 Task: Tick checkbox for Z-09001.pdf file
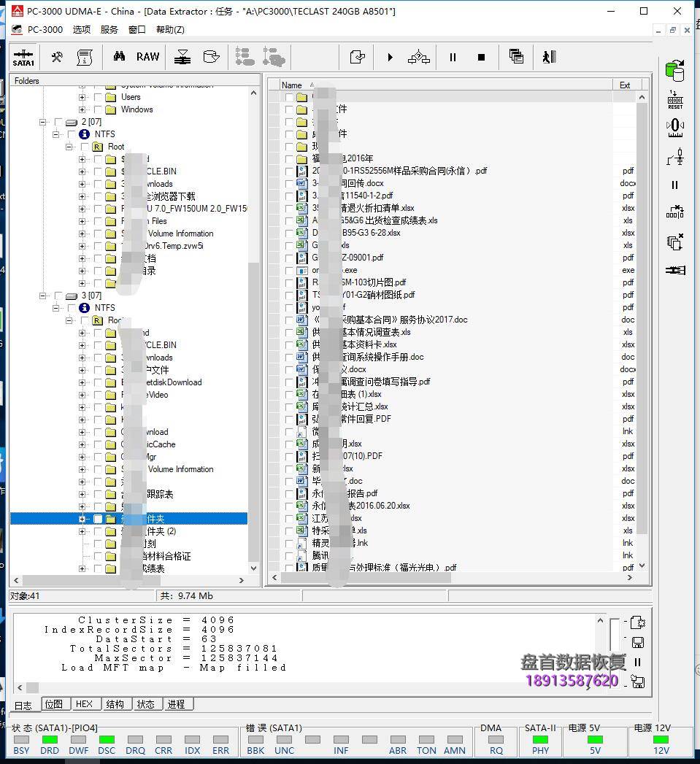point(289,258)
